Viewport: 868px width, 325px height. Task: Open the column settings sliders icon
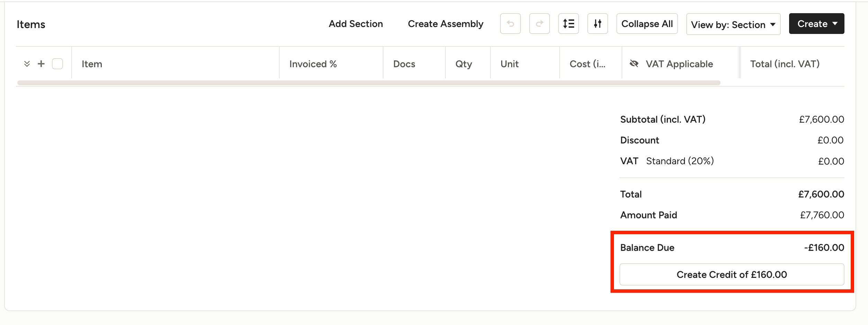(597, 24)
